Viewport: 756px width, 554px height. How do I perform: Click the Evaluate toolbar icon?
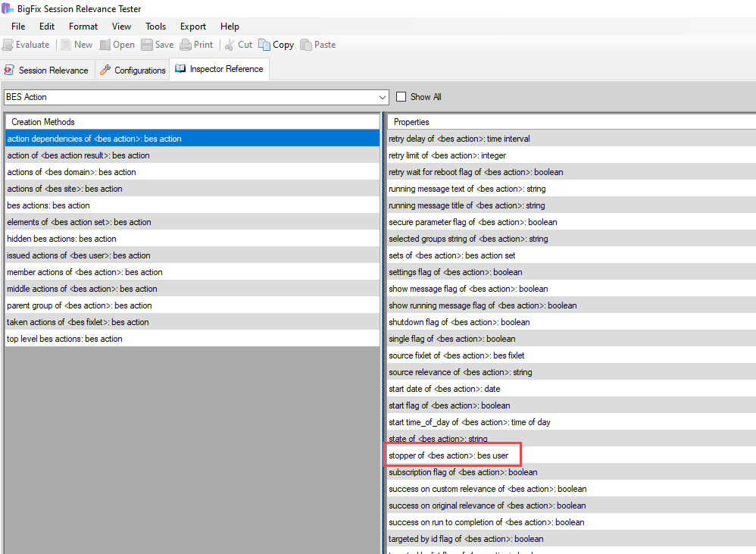tap(8, 45)
